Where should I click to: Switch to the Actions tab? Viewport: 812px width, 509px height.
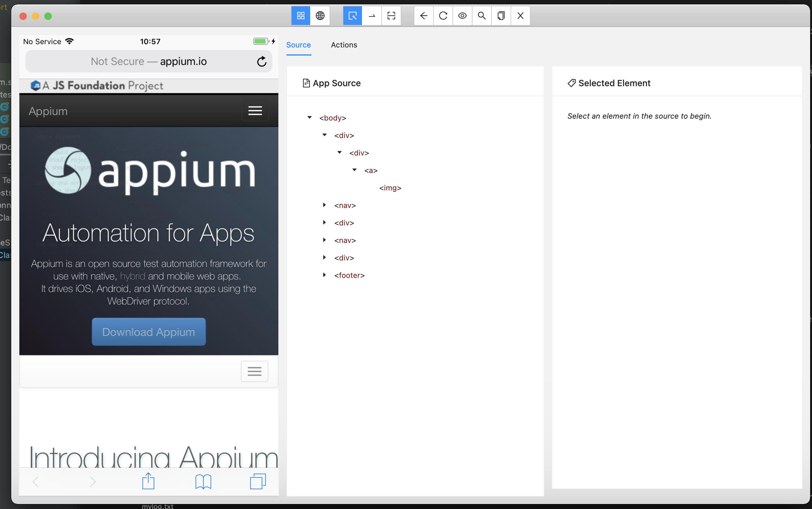344,45
